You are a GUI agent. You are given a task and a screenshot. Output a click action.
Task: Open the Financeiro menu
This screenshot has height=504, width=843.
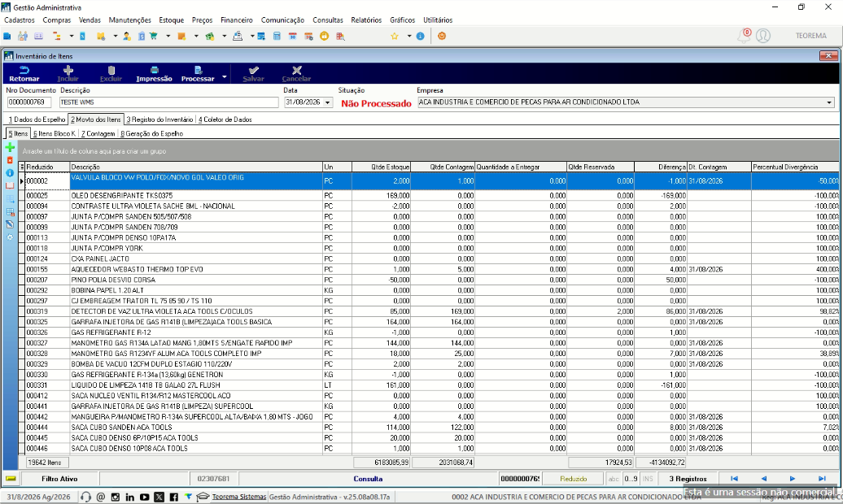click(237, 20)
